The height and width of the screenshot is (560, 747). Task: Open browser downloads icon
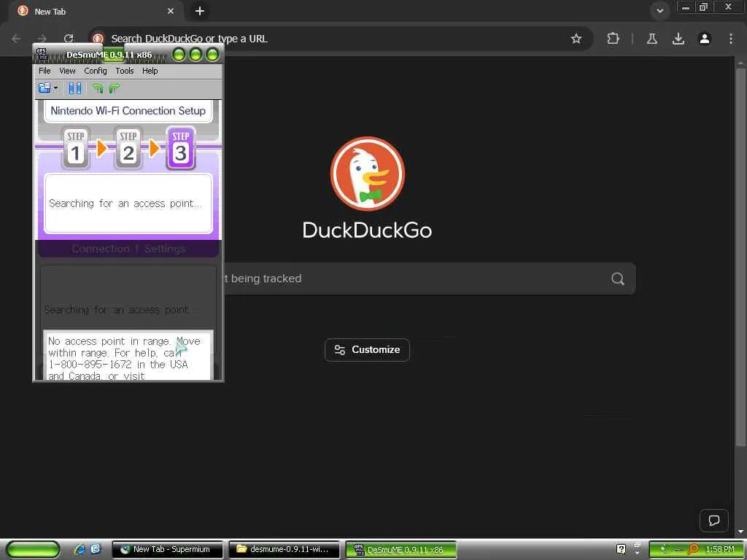coord(678,39)
